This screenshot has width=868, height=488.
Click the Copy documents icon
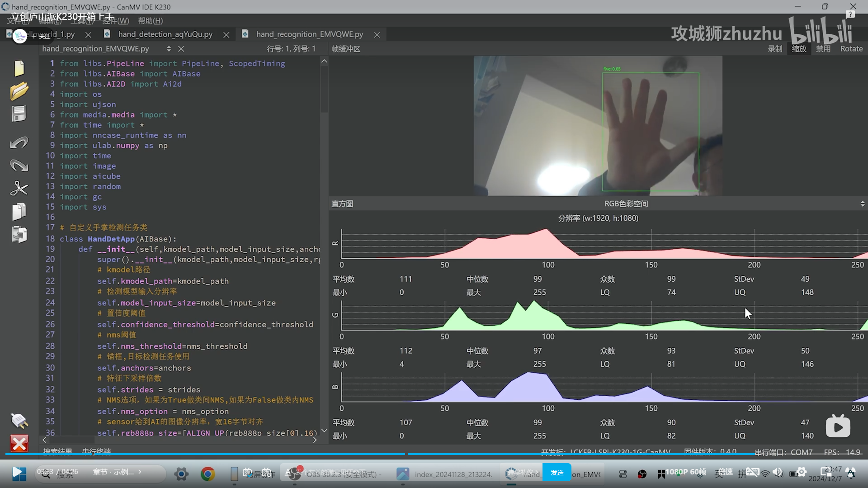[x=19, y=212]
